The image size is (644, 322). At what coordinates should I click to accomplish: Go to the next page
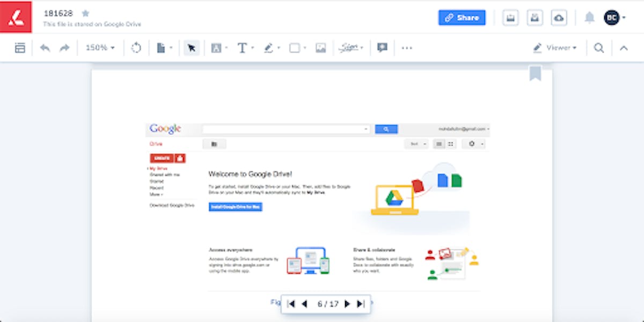tap(347, 304)
